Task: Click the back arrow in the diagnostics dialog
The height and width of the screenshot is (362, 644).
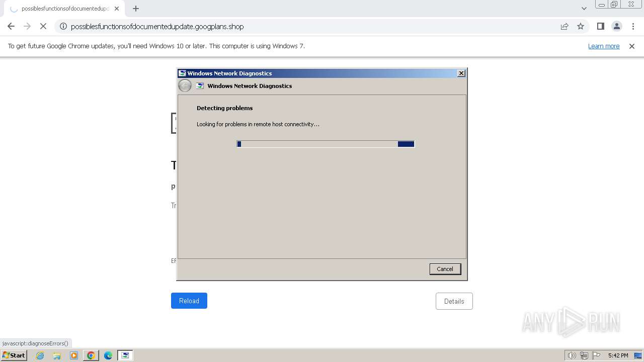Action: tap(185, 86)
